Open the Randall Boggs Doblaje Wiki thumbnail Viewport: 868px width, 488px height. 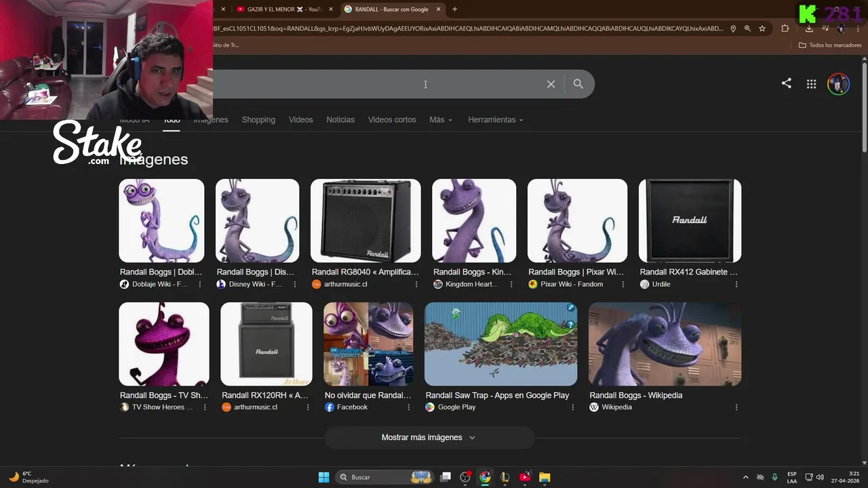[161, 221]
